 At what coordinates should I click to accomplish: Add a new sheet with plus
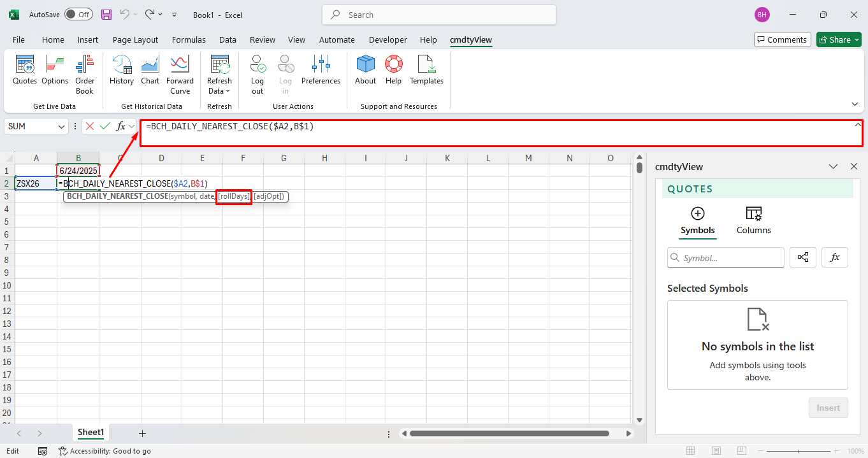pos(142,433)
